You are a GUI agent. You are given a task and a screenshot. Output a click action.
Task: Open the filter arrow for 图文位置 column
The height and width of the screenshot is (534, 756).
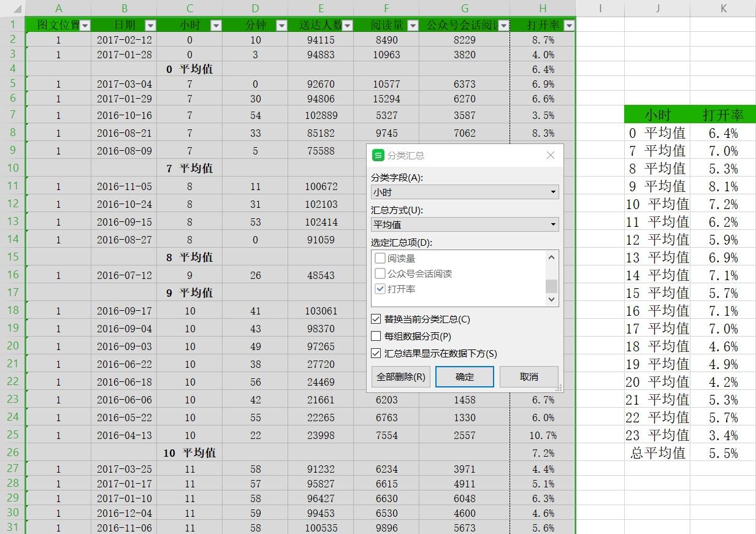(85, 25)
